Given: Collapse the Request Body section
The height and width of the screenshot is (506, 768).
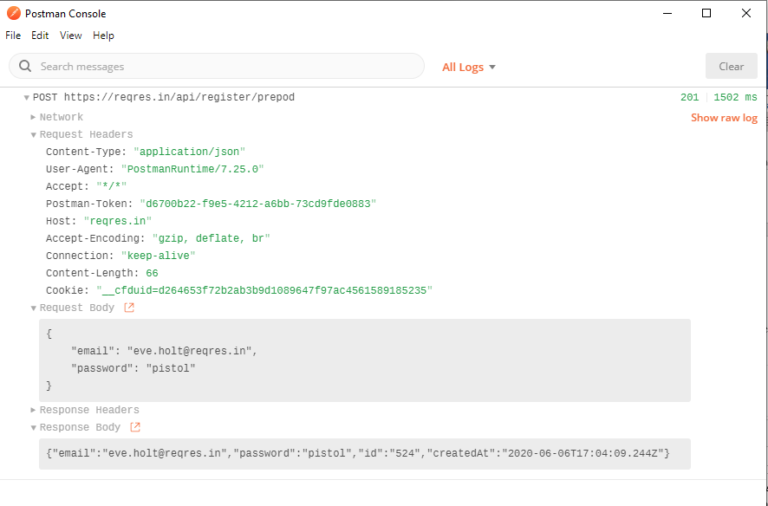Looking at the screenshot, I should click(x=33, y=308).
